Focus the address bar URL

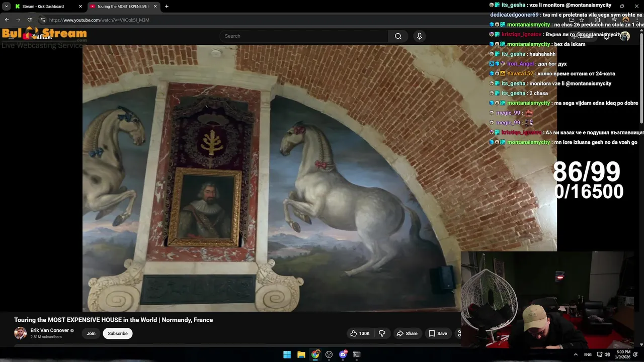pyautogui.click(x=99, y=20)
